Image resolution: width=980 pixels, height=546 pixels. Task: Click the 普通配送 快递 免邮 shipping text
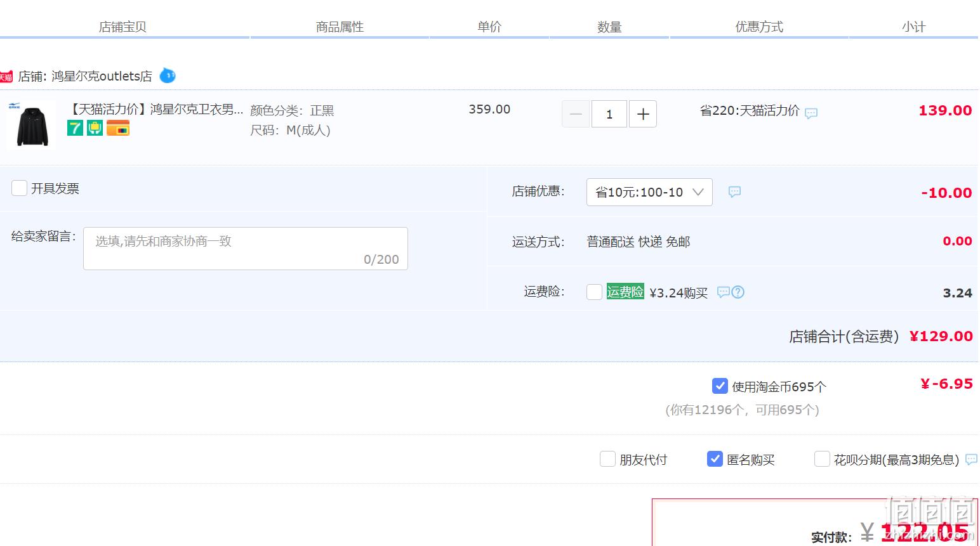639,242
